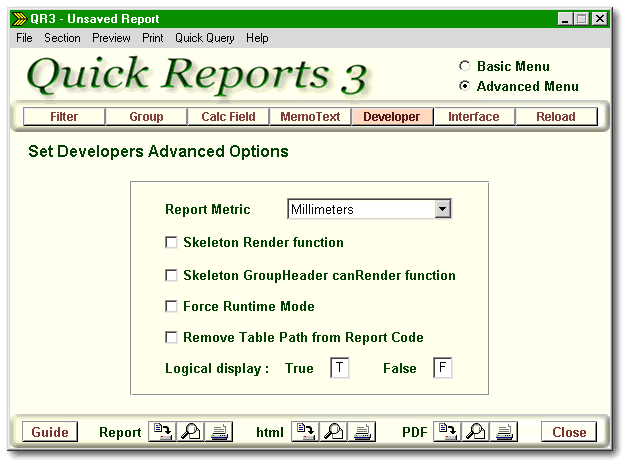Click the Guide button
The height and width of the screenshot is (466, 628).
(x=50, y=432)
